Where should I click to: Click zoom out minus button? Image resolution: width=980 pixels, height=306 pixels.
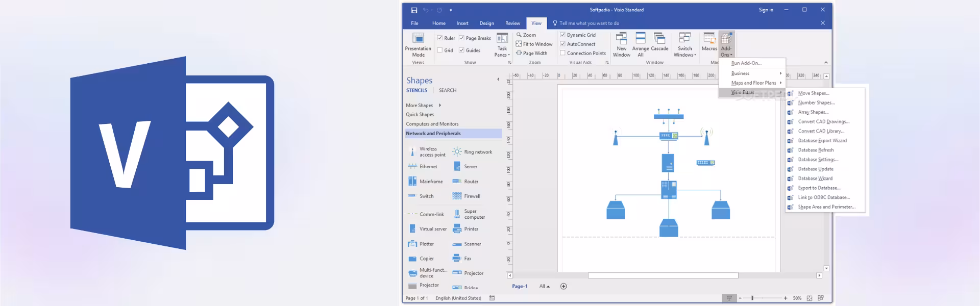tap(740, 298)
